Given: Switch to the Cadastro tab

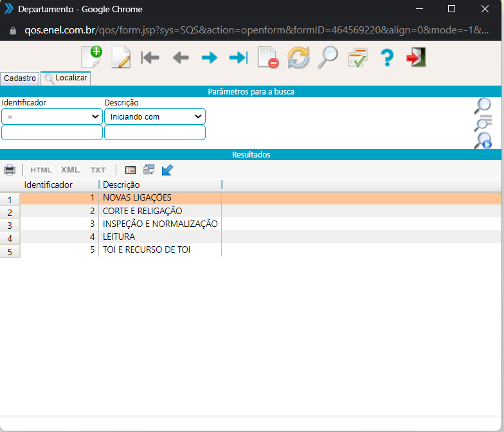Looking at the screenshot, I should click(x=20, y=78).
